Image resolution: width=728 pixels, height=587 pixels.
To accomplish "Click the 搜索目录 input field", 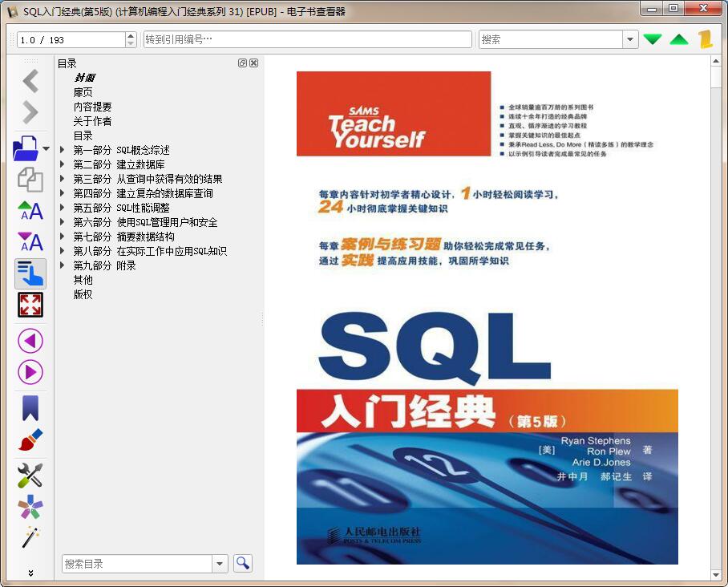I will (137, 564).
